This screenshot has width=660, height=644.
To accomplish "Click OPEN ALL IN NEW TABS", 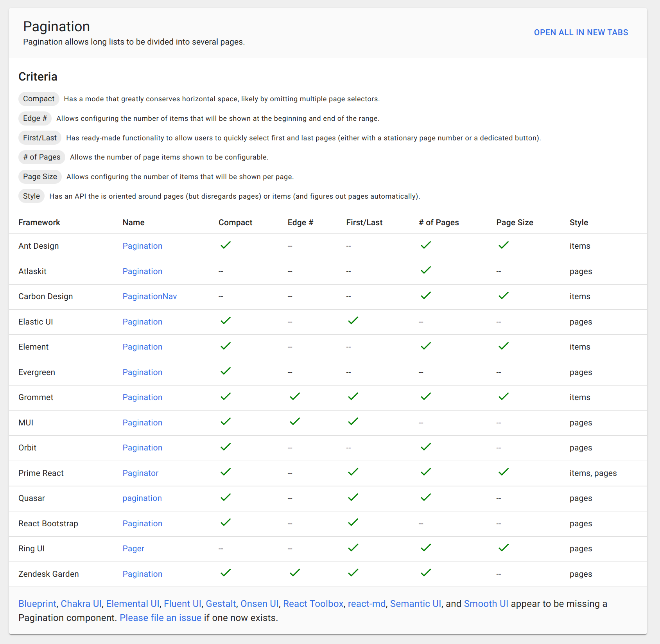I will point(581,32).
